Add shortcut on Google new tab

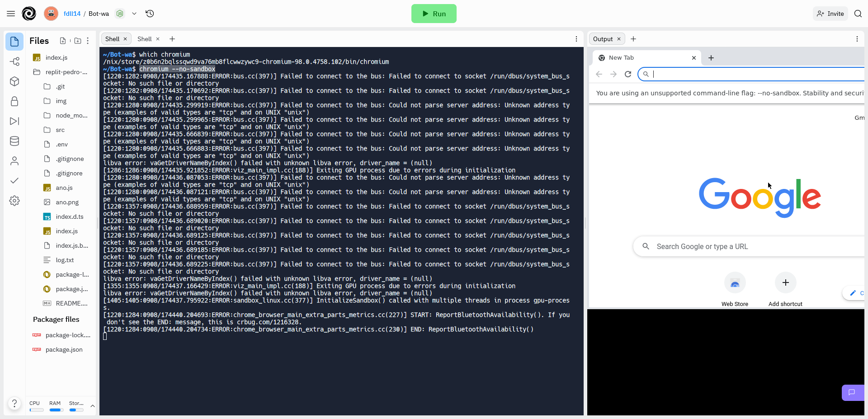pyautogui.click(x=786, y=290)
